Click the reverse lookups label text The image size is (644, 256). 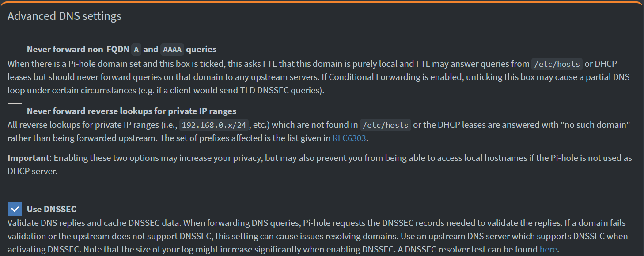(x=133, y=111)
